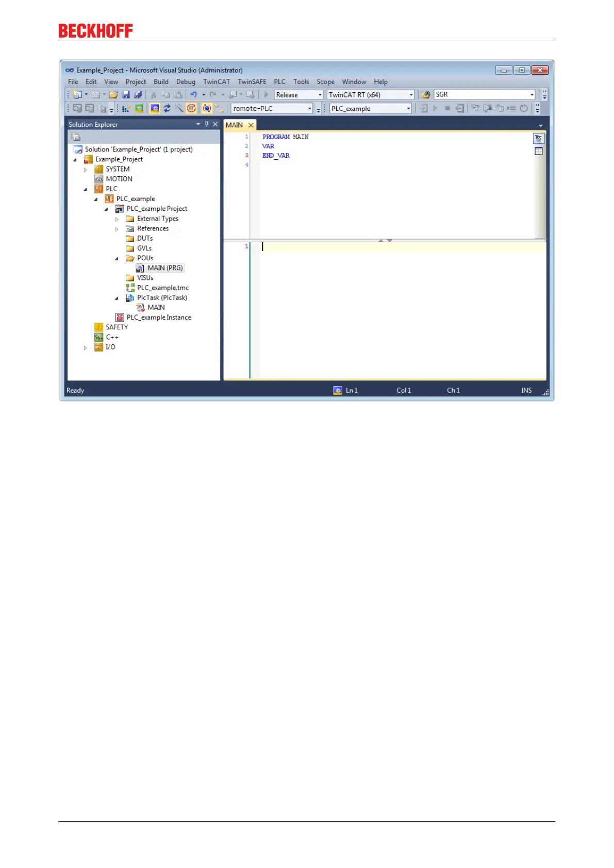614x868 pixels.
Task: Expand the SYSTEM tree node
Action: pyautogui.click(x=86, y=170)
